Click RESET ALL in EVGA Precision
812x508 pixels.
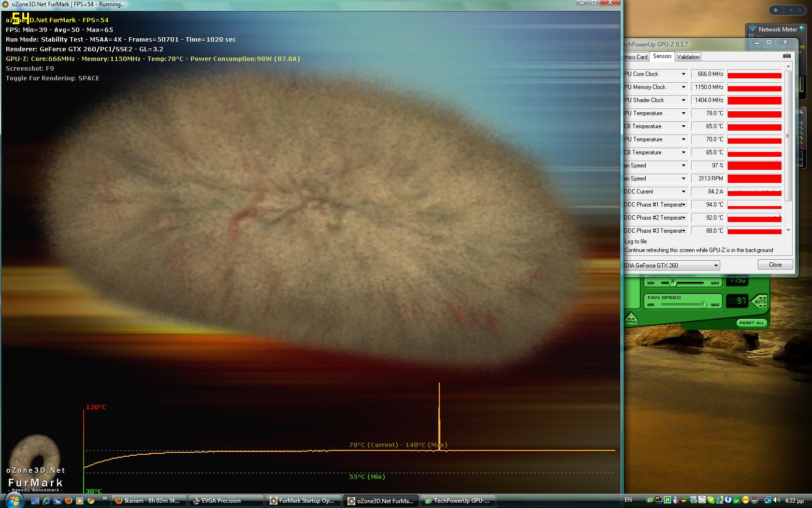coord(752,323)
